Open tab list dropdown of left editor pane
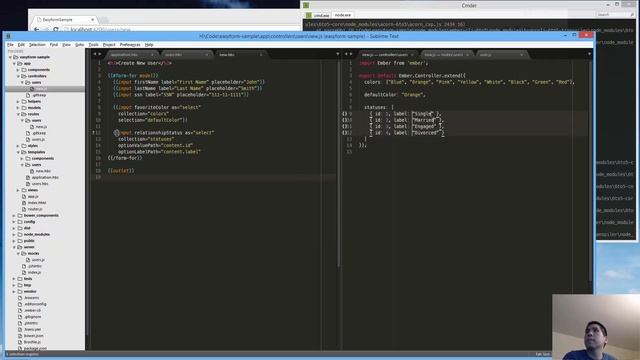Screen dimensions: 640x360 click(x=338, y=54)
